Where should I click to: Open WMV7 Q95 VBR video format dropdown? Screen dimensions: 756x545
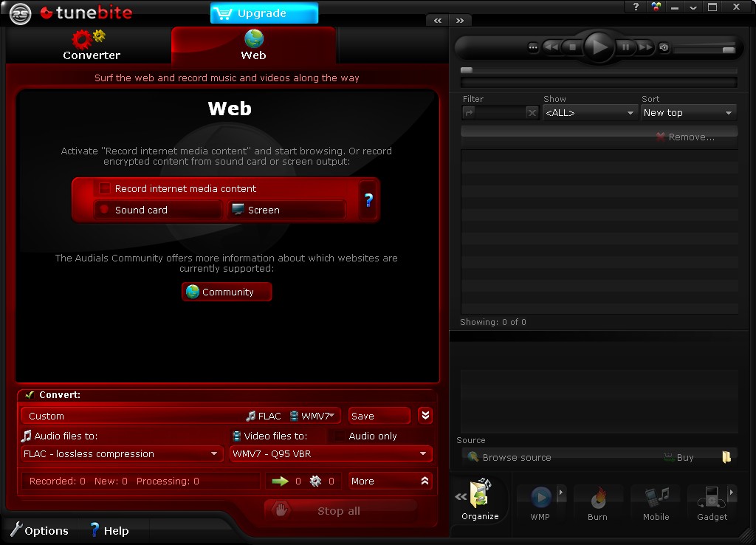coord(331,454)
